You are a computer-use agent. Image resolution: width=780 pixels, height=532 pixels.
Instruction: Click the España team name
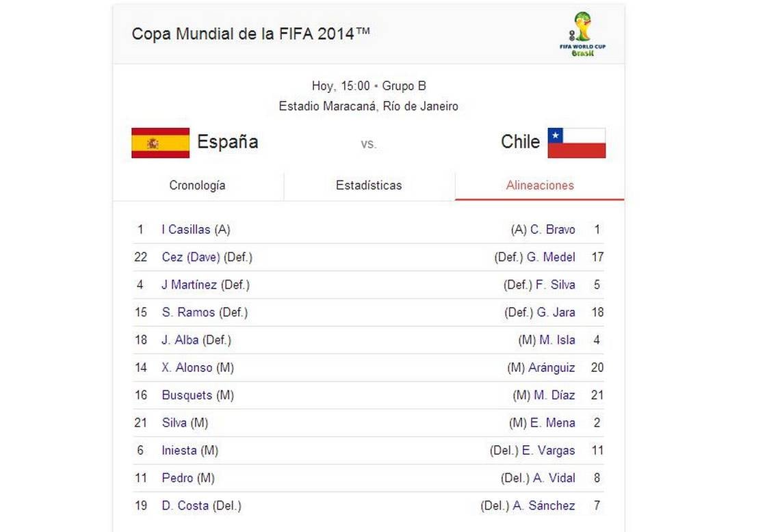(228, 142)
